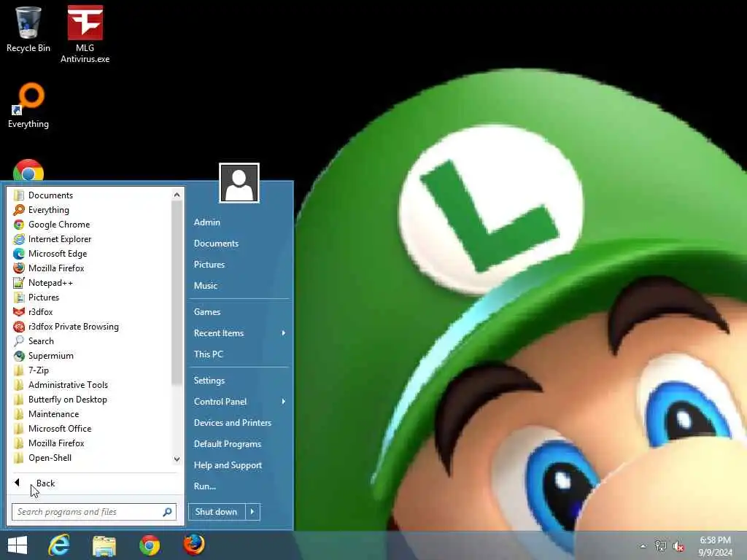Image resolution: width=747 pixels, height=560 pixels.
Task: Go Back to the main Start menu
Action: click(x=94, y=483)
